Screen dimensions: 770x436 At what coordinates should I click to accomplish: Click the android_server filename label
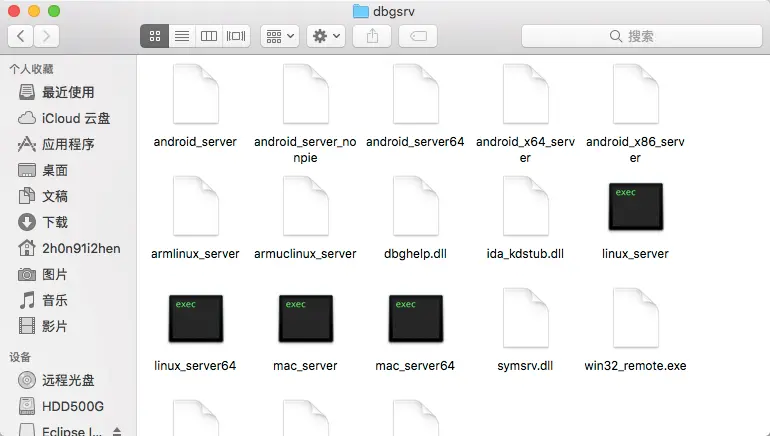click(x=195, y=142)
